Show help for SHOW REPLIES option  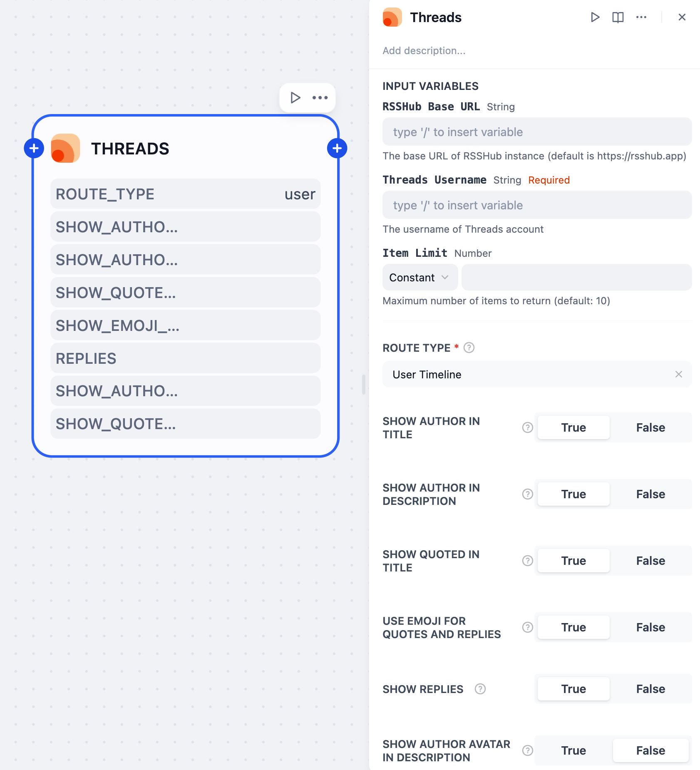tap(480, 689)
